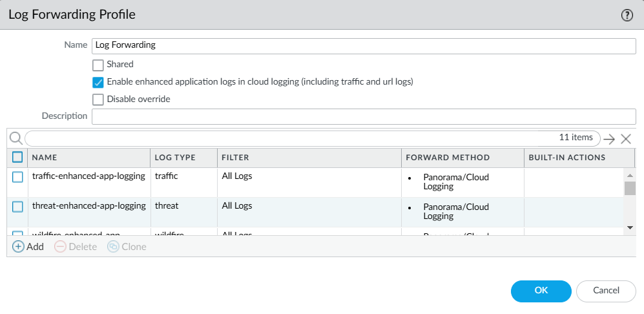Click into the Description text field
Image resolution: width=644 pixels, height=314 pixels.
(x=364, y=116)
